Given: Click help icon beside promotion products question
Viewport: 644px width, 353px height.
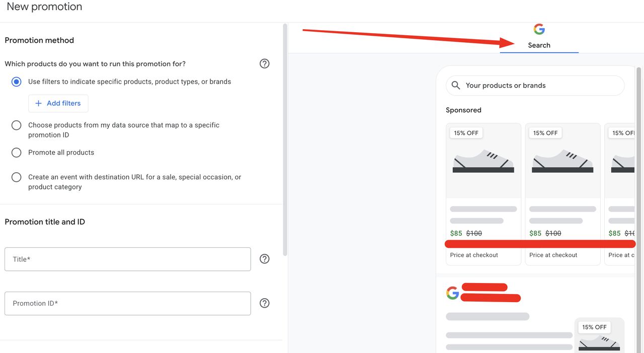Looking at the screenshot, I should pos(264,64).
